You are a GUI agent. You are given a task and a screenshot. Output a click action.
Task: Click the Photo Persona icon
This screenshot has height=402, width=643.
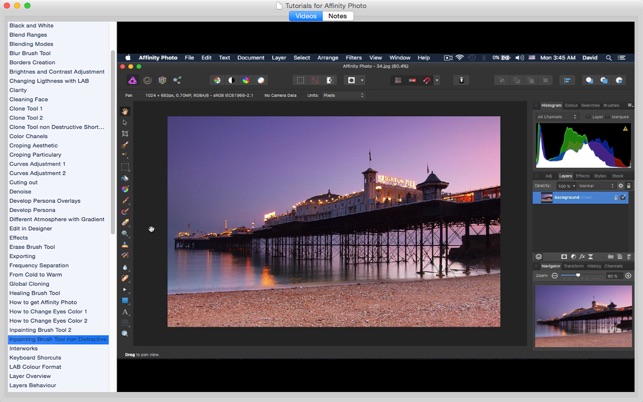point(132,80)
